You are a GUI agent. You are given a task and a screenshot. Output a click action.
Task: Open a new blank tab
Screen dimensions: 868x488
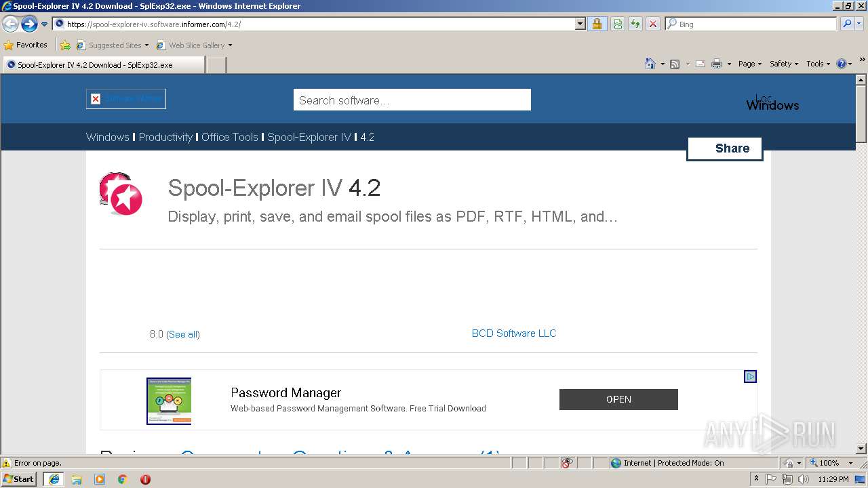pyautogui.click(x=216, y=65)
